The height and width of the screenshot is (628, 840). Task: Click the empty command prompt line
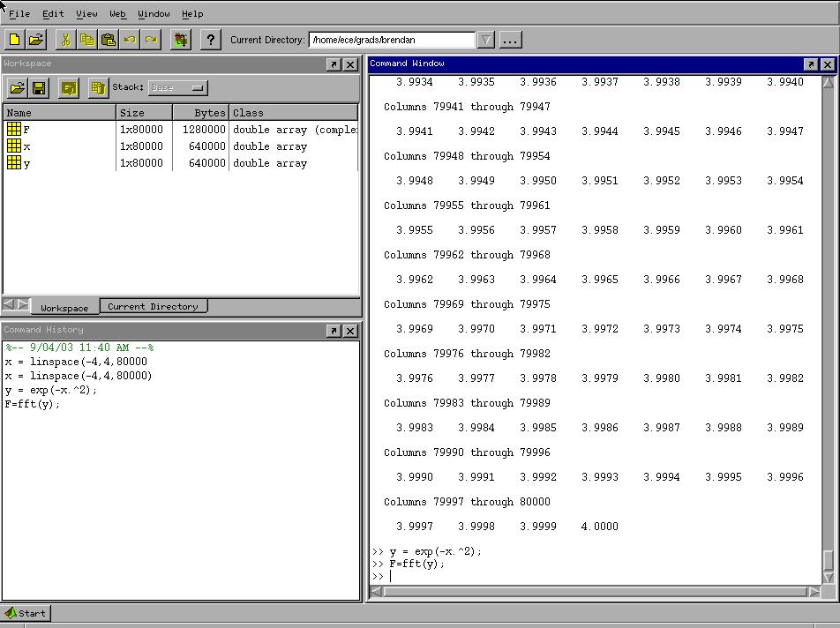click(595, 577)
